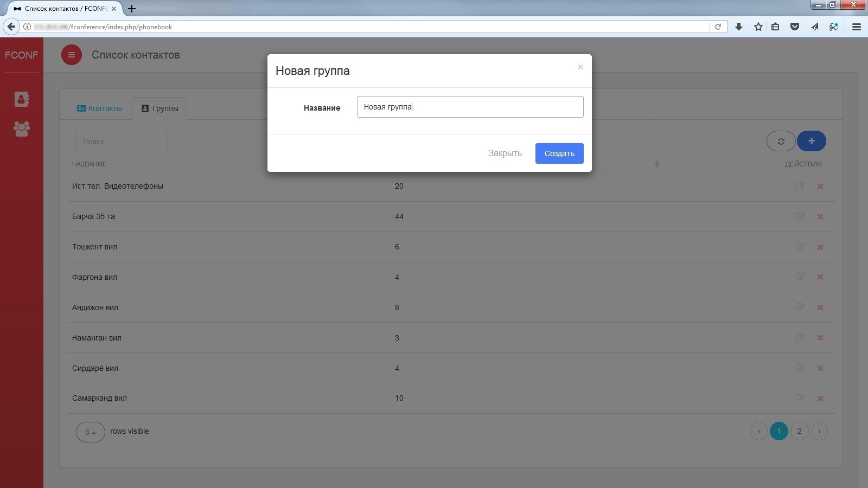Click the blue plus add group button
The height and width of the screenshot is (488, 868).
(812, 141)
